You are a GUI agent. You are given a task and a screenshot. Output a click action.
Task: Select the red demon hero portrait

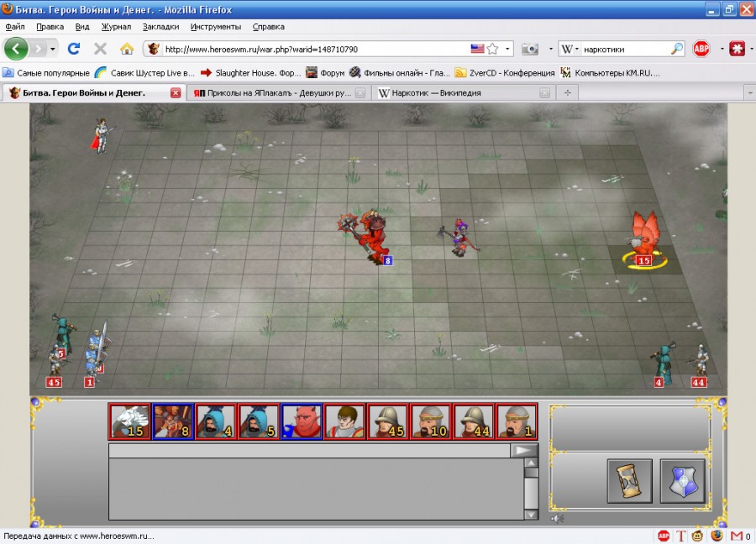point(302,421)
